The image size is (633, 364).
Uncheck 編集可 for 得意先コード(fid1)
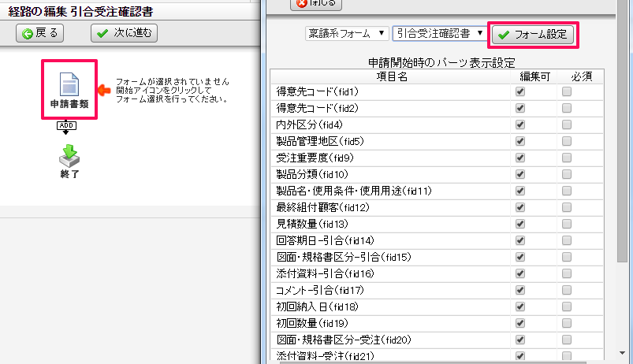click(x=520, y=91)
